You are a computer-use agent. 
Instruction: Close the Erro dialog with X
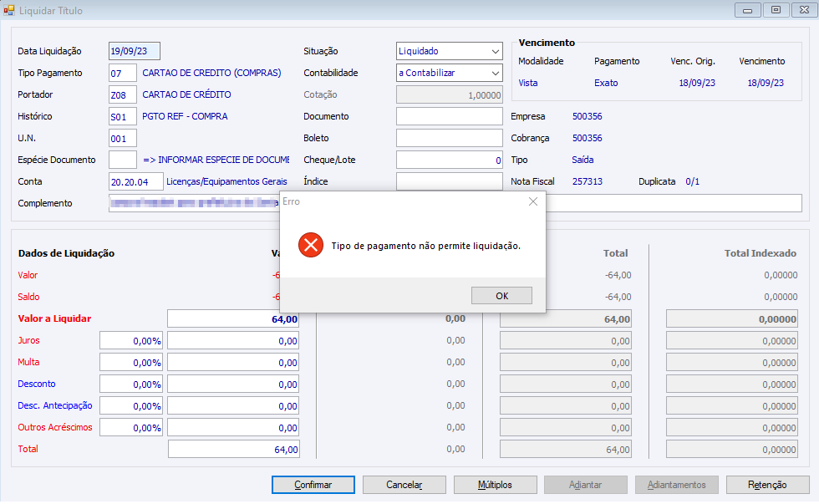(533, 201)
